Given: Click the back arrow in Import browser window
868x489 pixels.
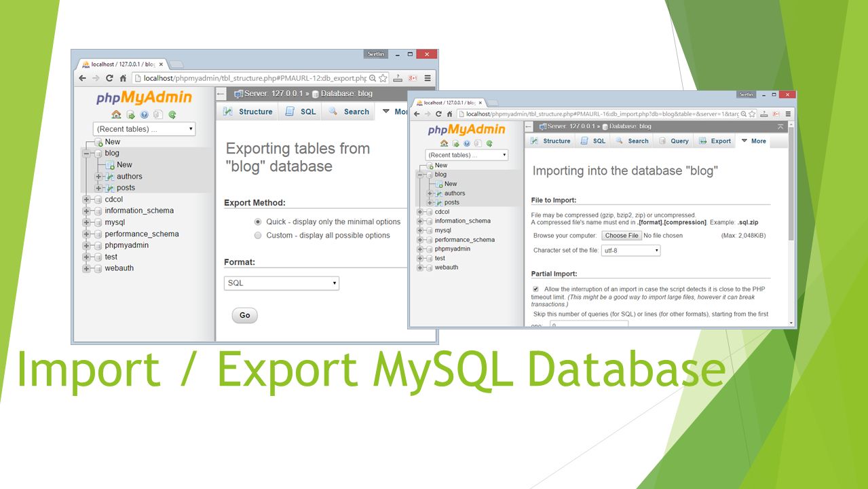Looking at the screenshot, I should click(417, 114).
